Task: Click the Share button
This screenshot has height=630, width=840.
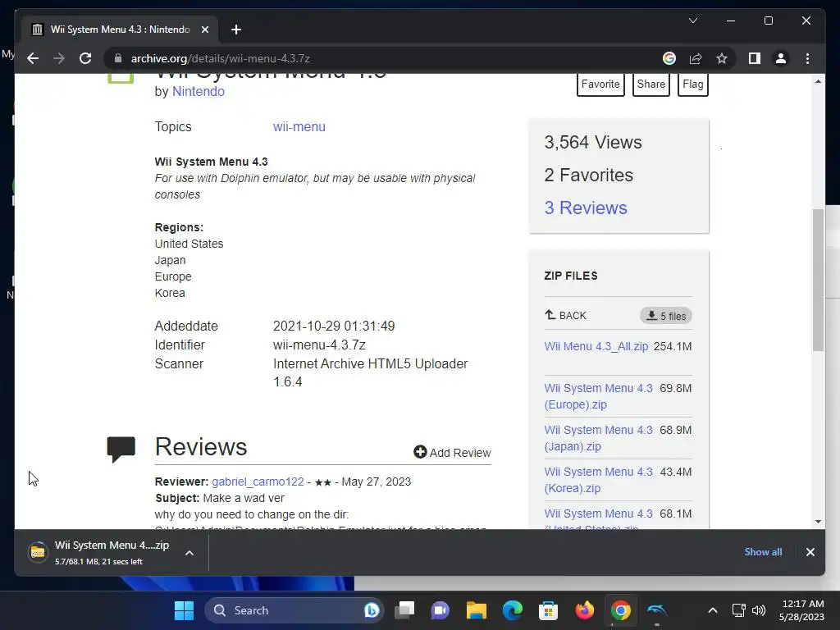Action: coord(651,84)
